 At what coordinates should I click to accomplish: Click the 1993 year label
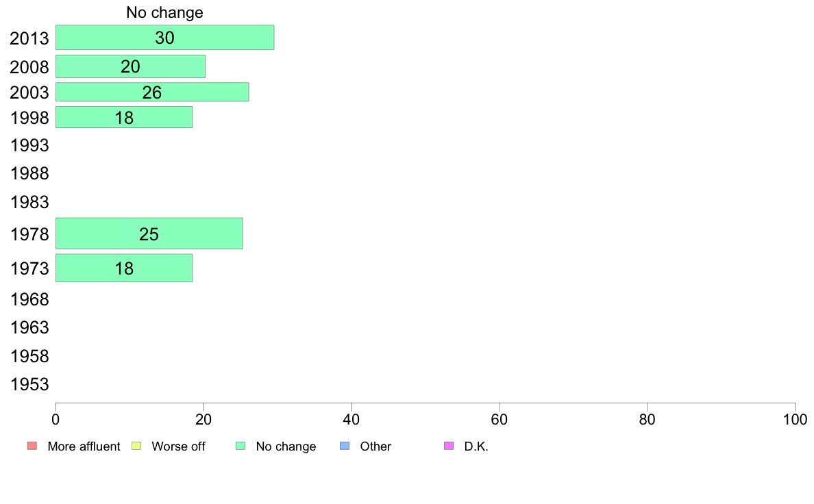coord(29,145)
